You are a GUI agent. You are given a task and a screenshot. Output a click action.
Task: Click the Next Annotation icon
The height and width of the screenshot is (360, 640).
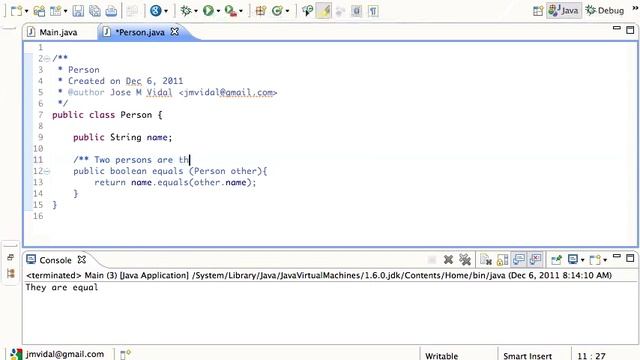coord(340,11)
